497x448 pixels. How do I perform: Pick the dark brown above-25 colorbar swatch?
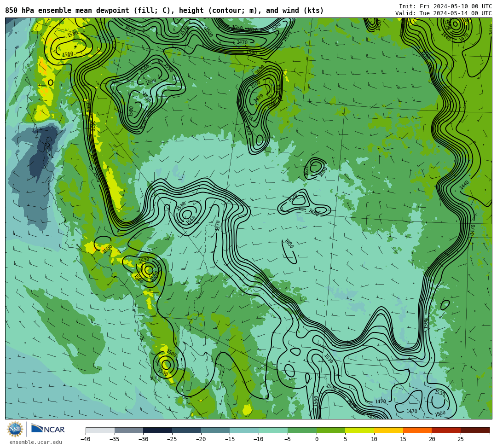(x=475, y=430)
